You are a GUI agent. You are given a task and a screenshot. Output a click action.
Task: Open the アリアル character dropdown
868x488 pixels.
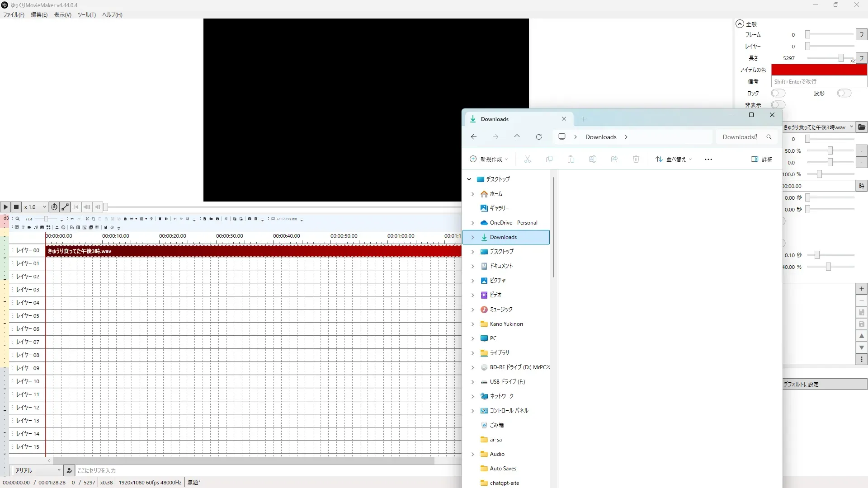click(x=37, y=470)
